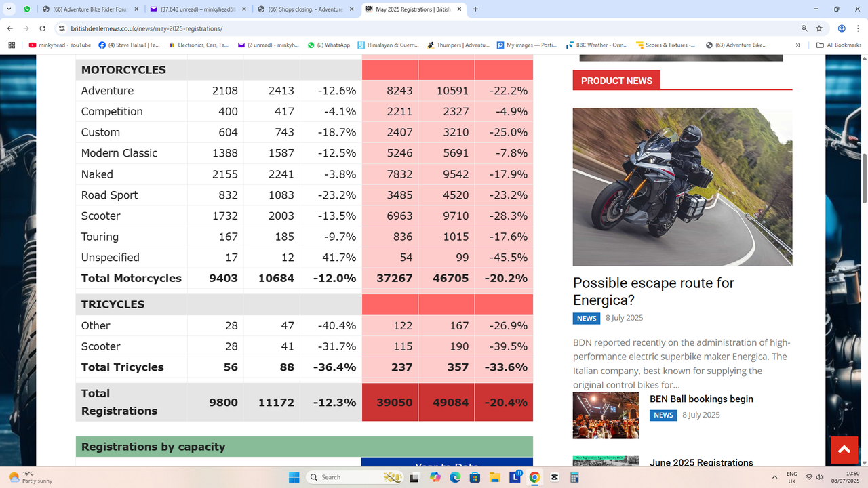The width and height of the screenshot is (868, 488).
Task: Close the Shops closing tab
Action: pos(351,9)
